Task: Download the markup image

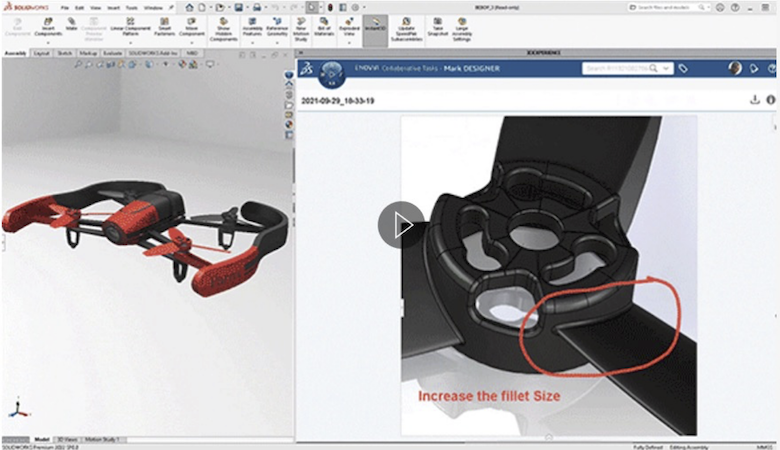Action: (755, 100)
